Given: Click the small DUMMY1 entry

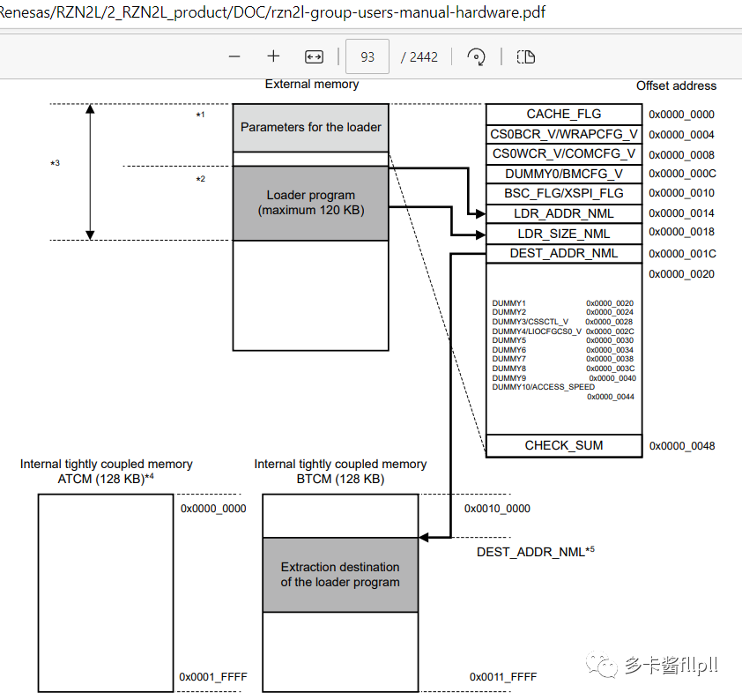Looking at the screenshot, I should point(508,303).
